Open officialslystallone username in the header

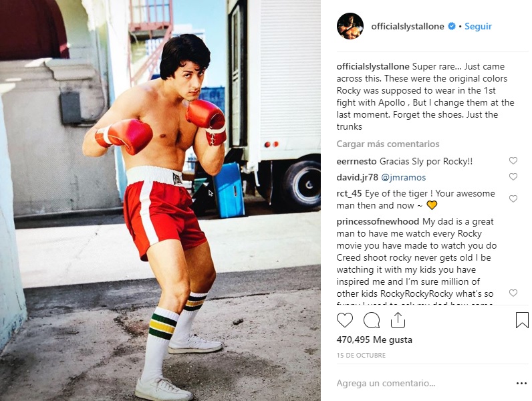[408, 26]
